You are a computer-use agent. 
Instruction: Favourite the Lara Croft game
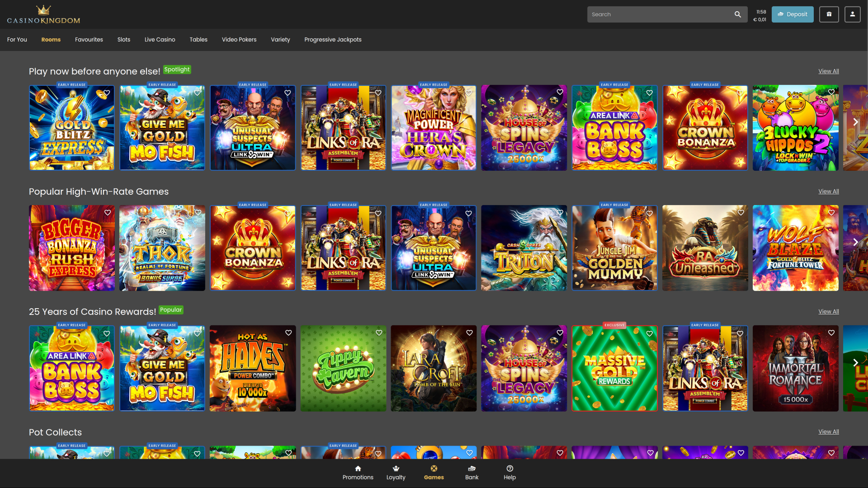point(469,333)
